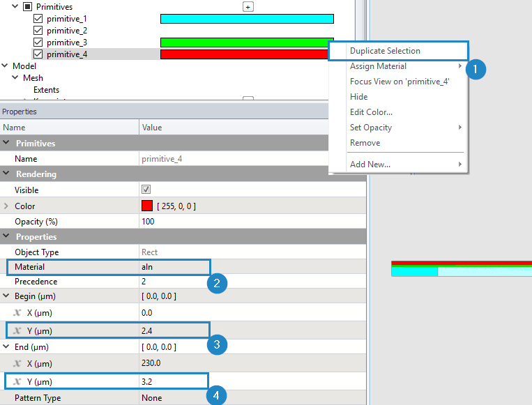The image size is (532, 405).
Task: Click variable icon beside End X (µm)
Action: point(17,364)
